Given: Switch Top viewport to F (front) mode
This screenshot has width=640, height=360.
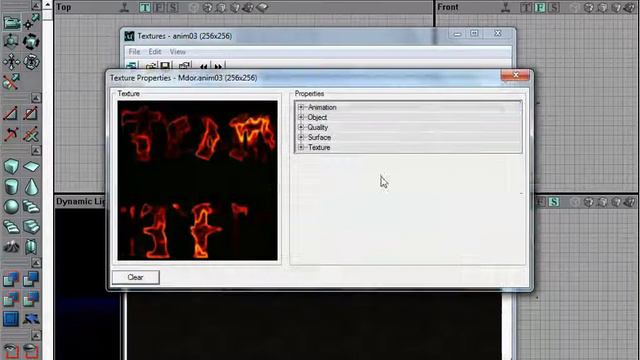Looking at the screenshot, I should [x=159, y=7].
